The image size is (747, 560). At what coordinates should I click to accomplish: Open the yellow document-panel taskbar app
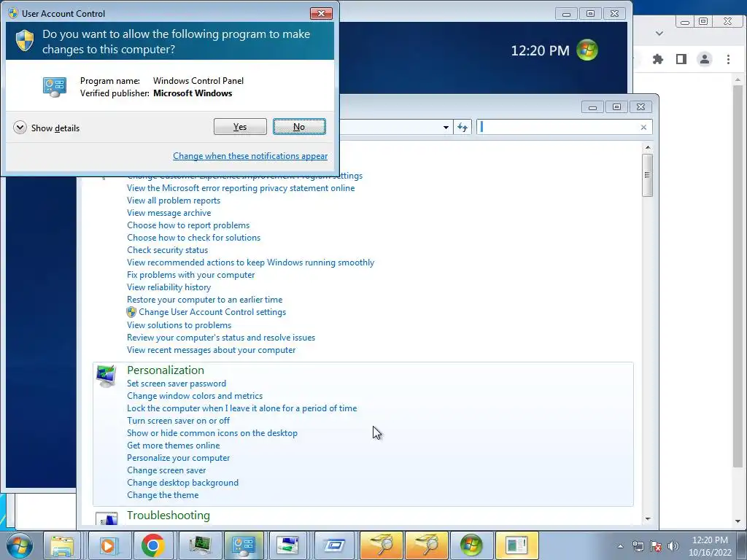(516, 545)
